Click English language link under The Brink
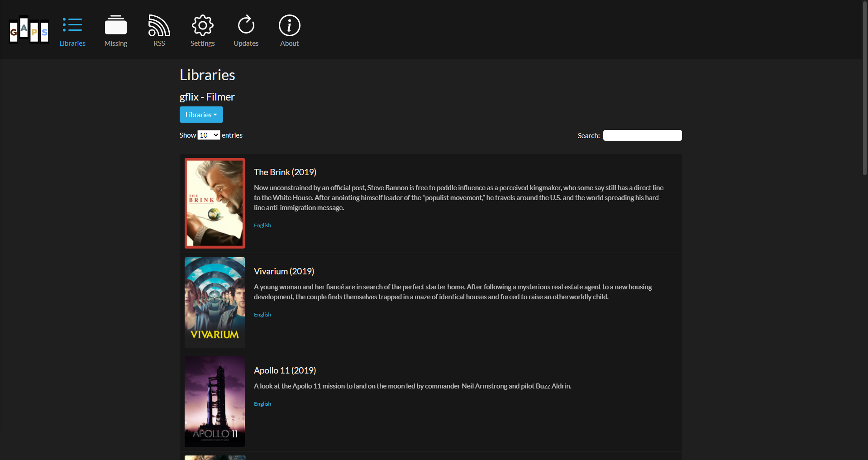The height and width of the screenshot is (460, 868). [x=262, y=225]
